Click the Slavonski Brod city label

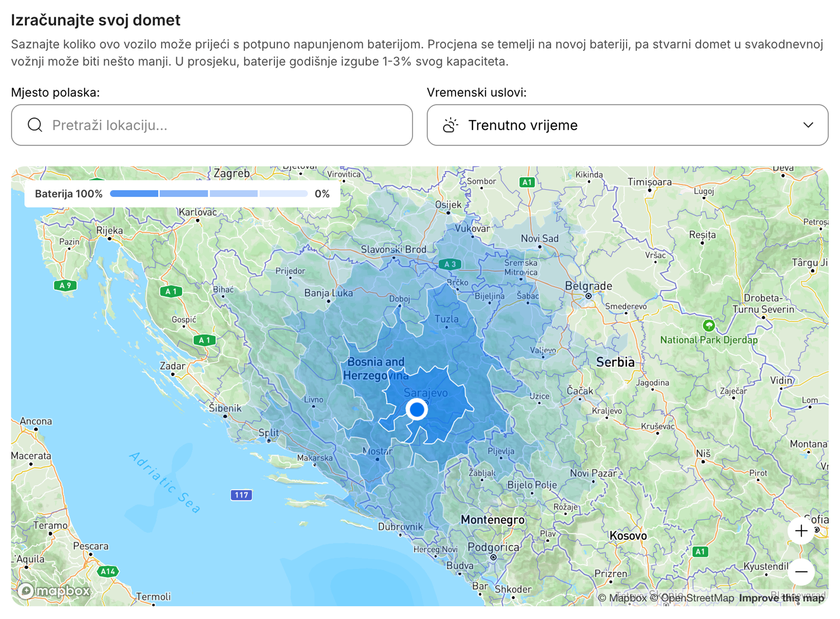393,249
